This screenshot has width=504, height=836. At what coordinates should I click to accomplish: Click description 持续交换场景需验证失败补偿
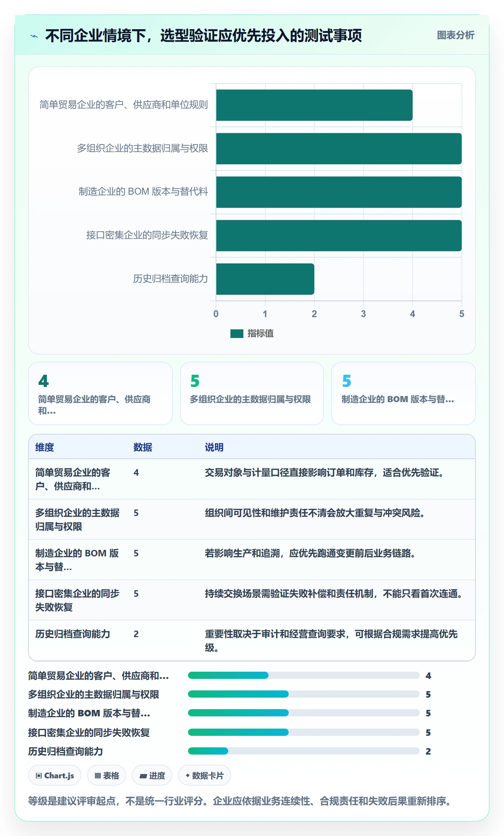[x=335, y=593]
